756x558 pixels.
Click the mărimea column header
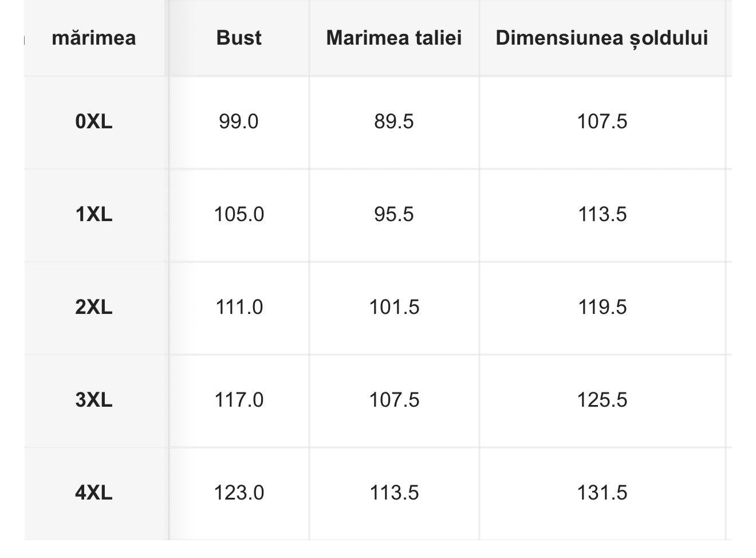94,38
